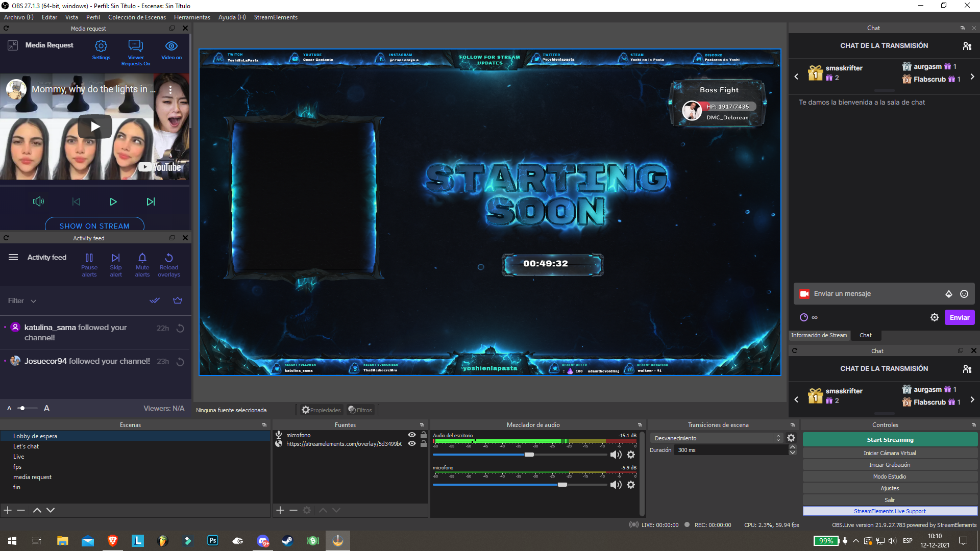This screenshot has height=551, width=980.
Task: Open transition properties gear
Action: [x=791, y=438]
